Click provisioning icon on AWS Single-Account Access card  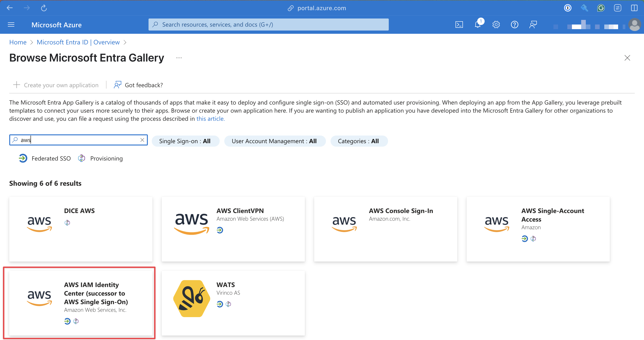click(533, 239)
